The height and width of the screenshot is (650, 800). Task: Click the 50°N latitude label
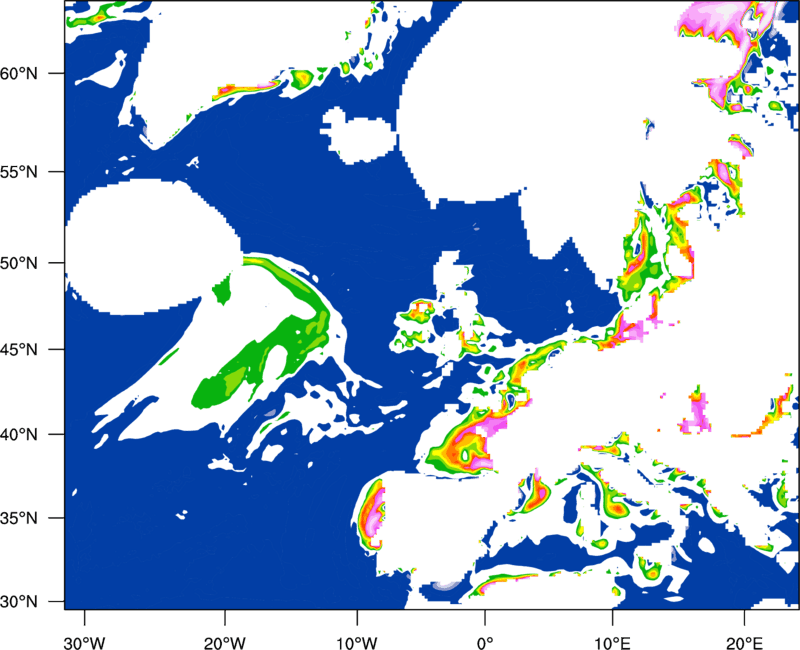pyautogui.click(x=19, y=263)
